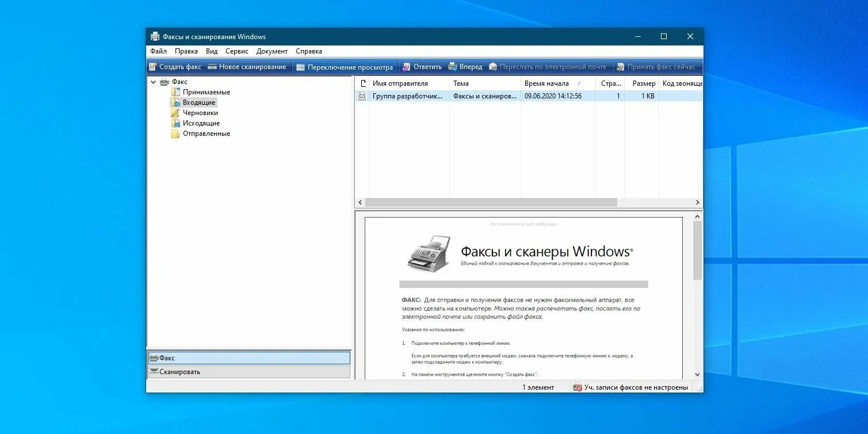Click the Исходящие folder icon
This screenshot has width=868, height=434.
point(175,123)
